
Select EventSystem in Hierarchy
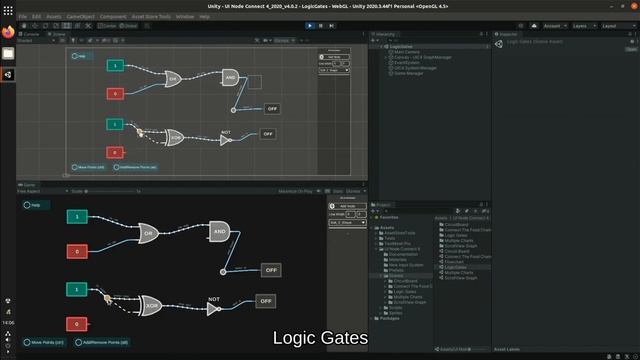[407, 63]
